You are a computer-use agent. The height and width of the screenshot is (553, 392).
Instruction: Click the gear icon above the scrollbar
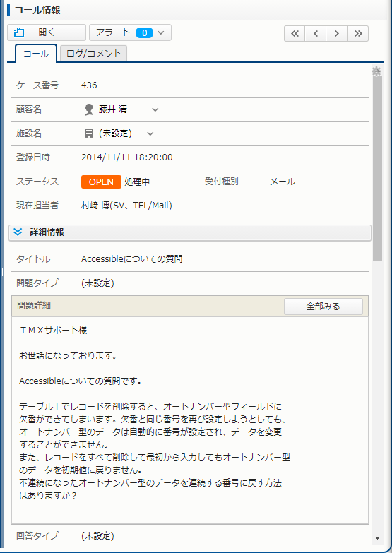coord(376,71)
